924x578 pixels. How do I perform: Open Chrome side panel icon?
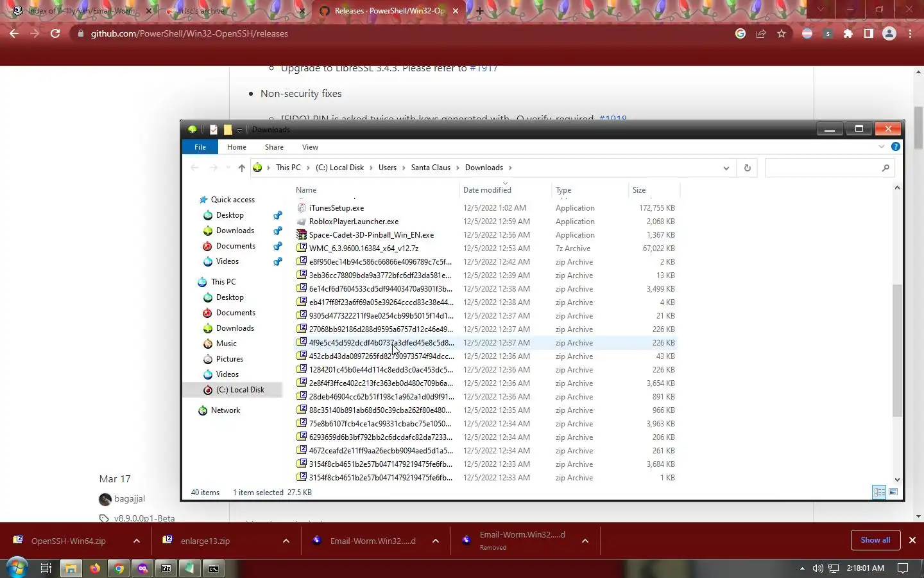[x=869, y=33]
